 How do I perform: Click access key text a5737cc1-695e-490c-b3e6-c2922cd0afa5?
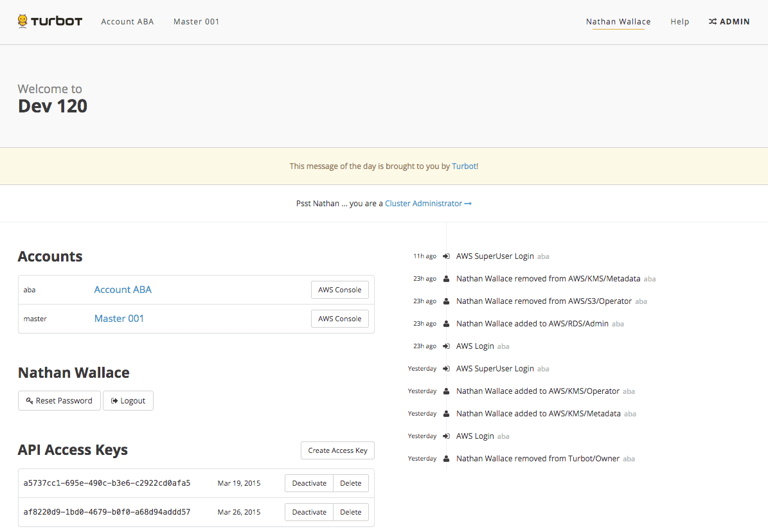point(107,483)
